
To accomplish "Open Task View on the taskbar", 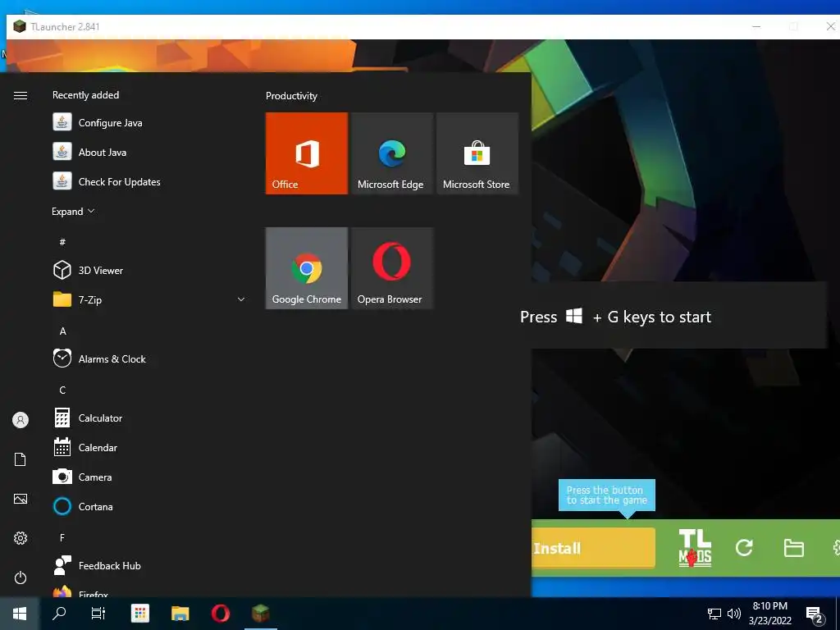I will [x=98, y=614].
